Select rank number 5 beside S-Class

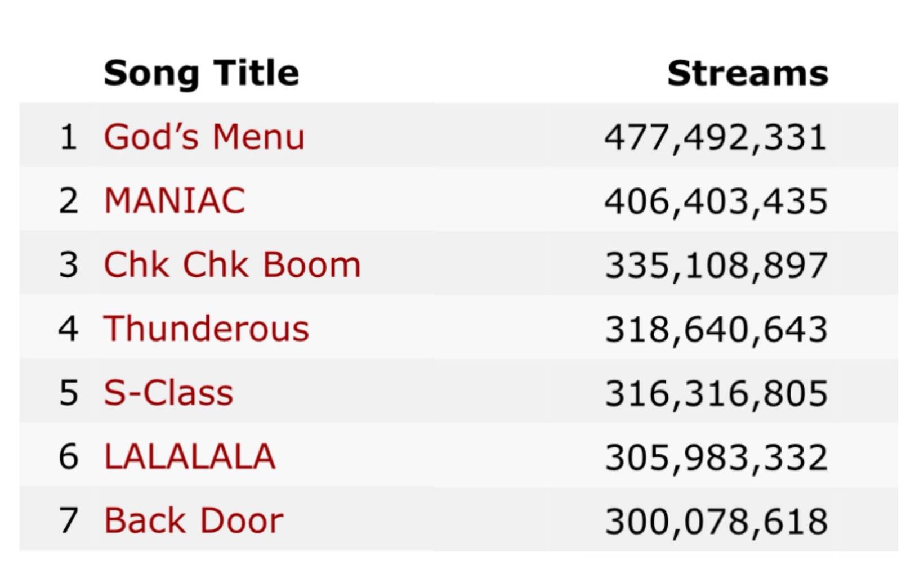[68, 393]
